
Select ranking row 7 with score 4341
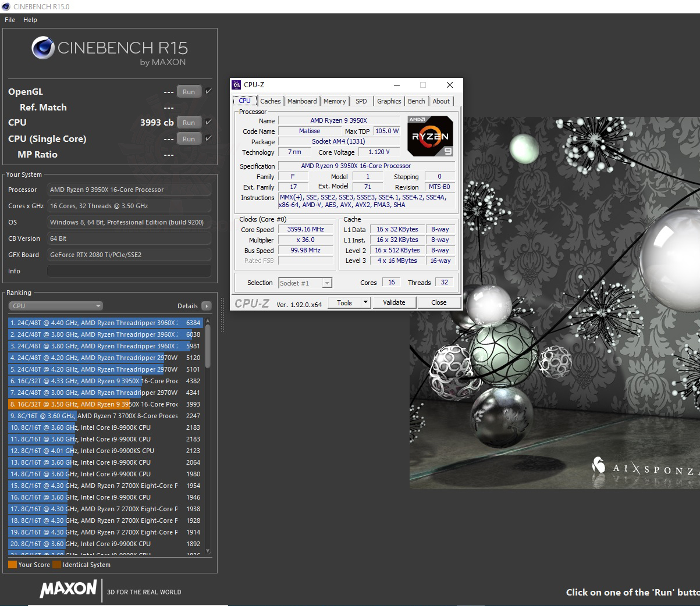pos(105,393)
